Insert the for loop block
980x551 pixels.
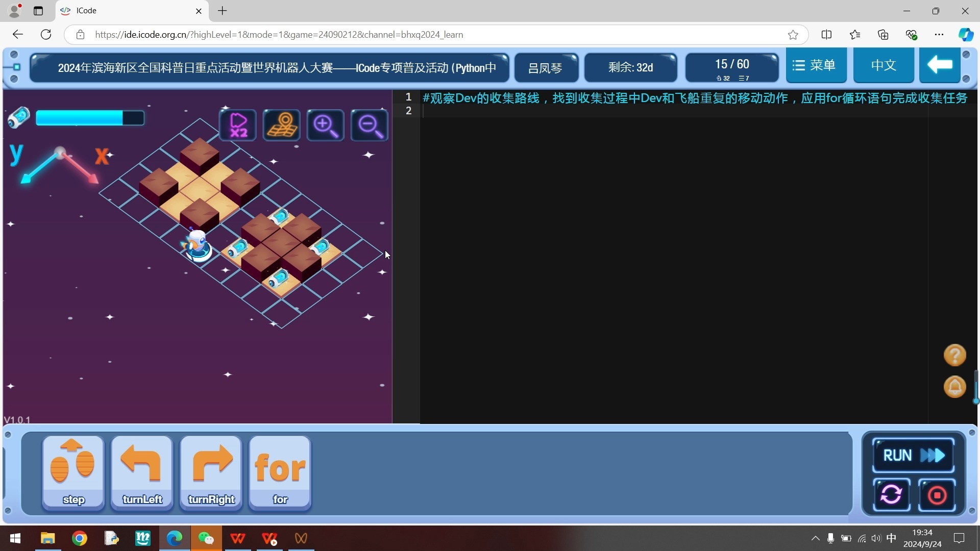(x=280, y=472)
